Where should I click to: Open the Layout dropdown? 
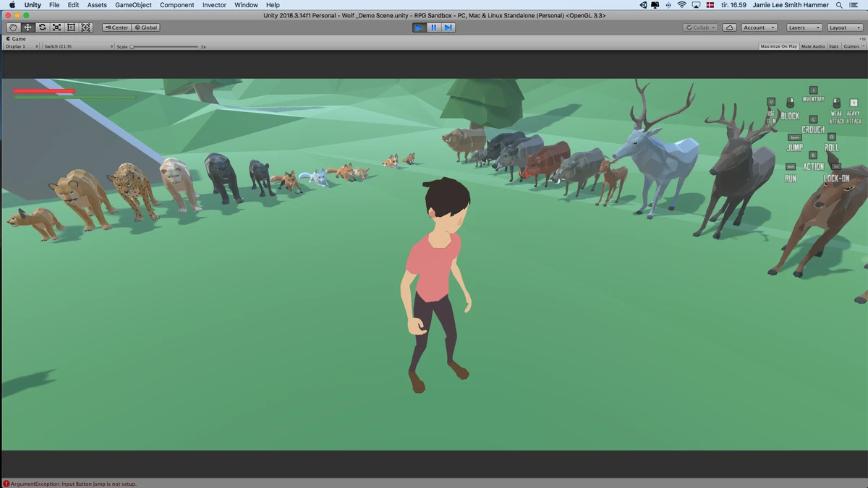[844, 27]
